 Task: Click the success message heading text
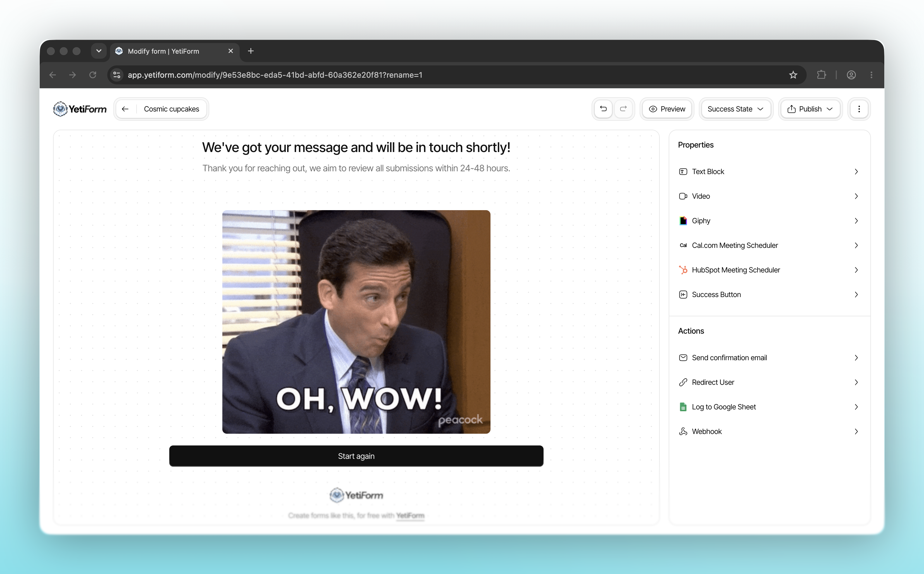pyautogui.click(x=356, y=147)
